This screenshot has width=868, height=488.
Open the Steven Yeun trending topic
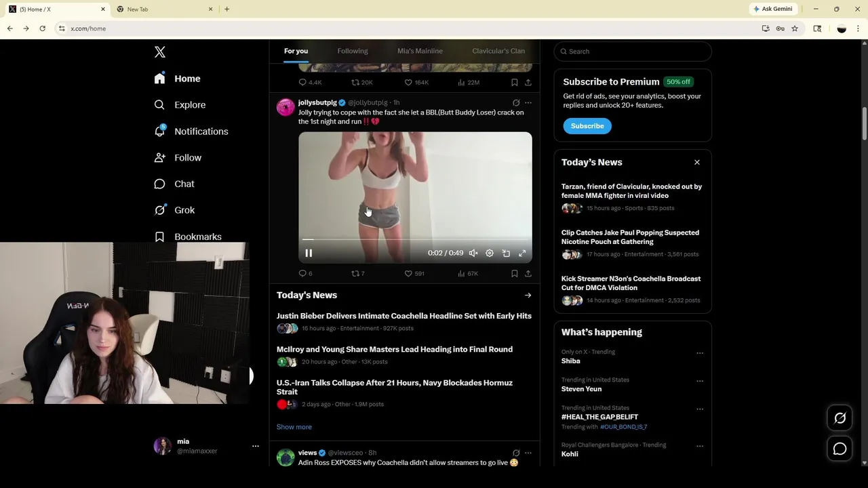581,389
